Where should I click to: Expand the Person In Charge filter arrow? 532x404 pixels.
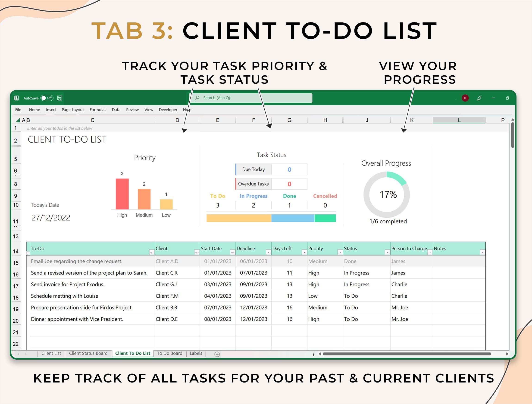coord(430,252)
